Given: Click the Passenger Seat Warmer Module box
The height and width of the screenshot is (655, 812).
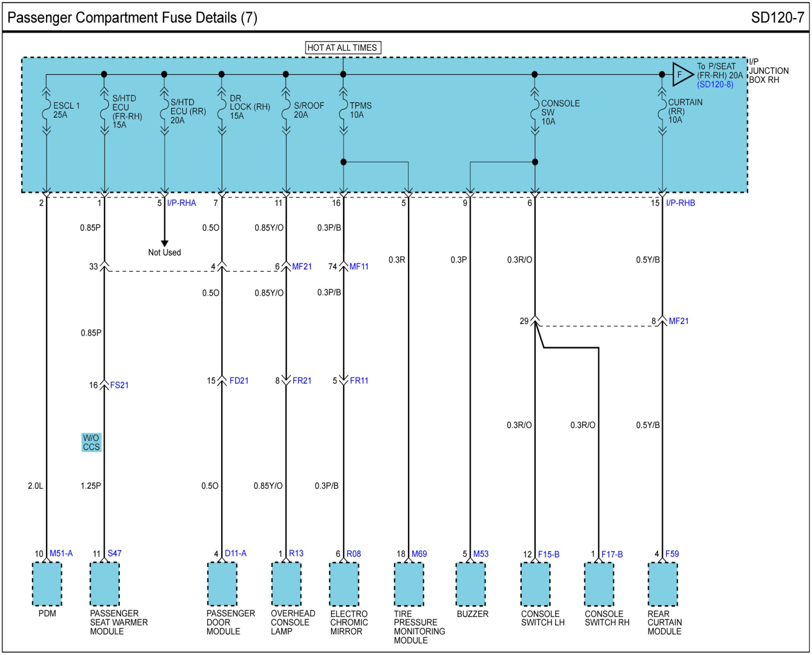Looking at the screenshot, I should (105, 584).
